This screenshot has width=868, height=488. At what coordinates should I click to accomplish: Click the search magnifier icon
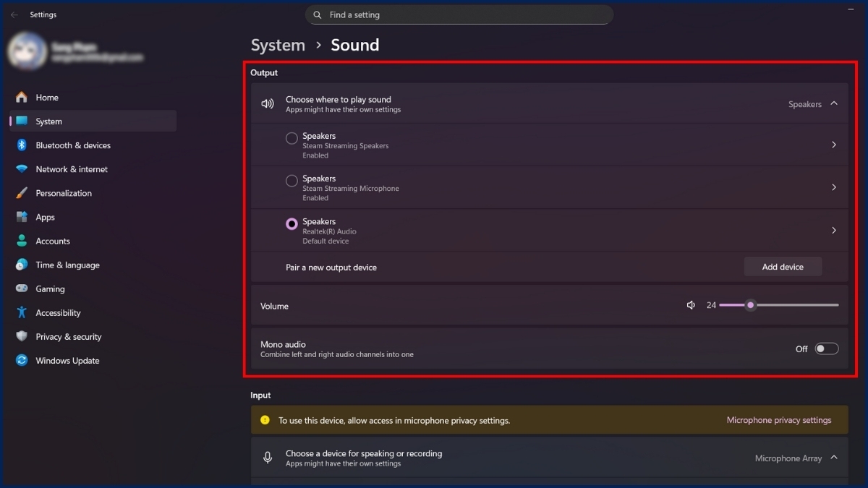click(x=318, y=14)
